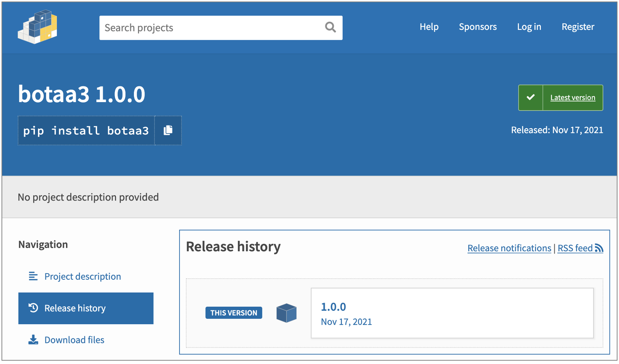Click the PyPI logo in the header
Screen dimensions: 619x364
tap(38, 27)
